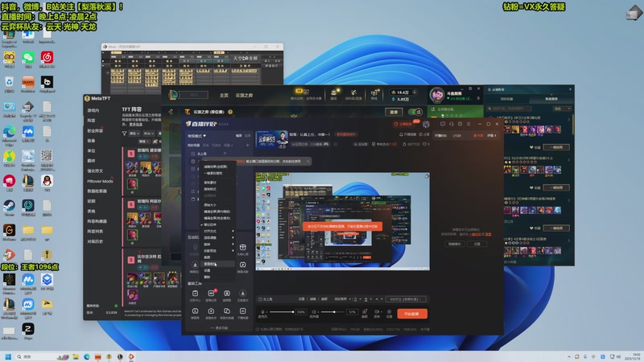The width and height of the screenshot is (644, 362).
Task: Open the League client settings gear
Action: (x=471, y=88)
